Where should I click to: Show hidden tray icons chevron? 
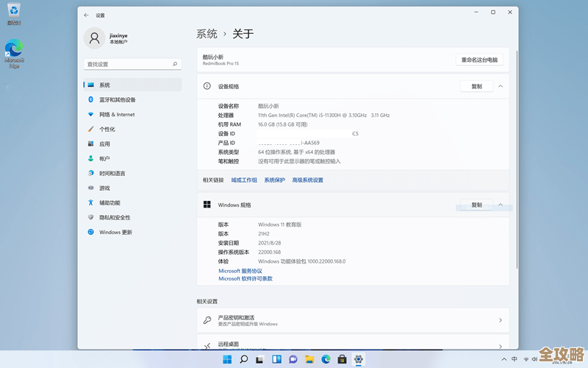click(504, 359)
